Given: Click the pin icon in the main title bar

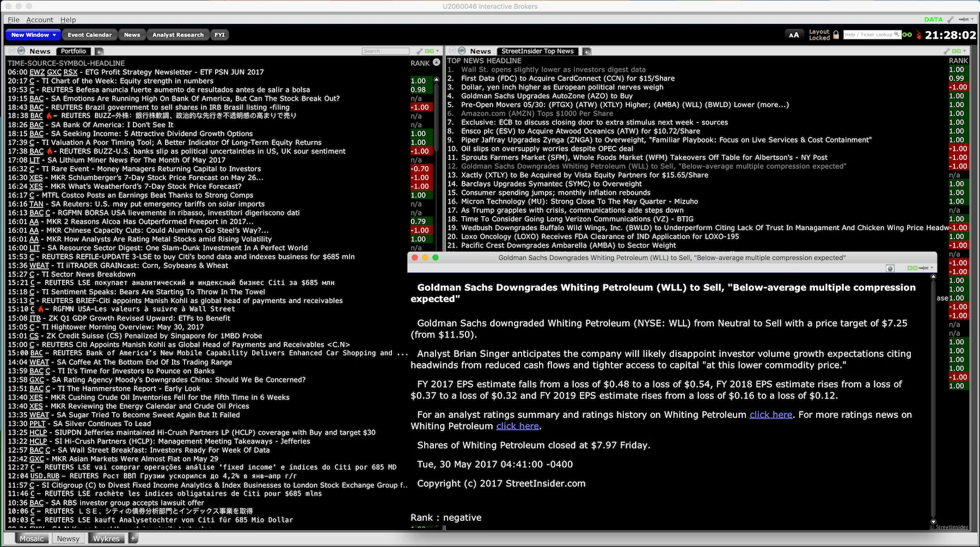Looking at the screenshot, I should click(x=963, y=20).
